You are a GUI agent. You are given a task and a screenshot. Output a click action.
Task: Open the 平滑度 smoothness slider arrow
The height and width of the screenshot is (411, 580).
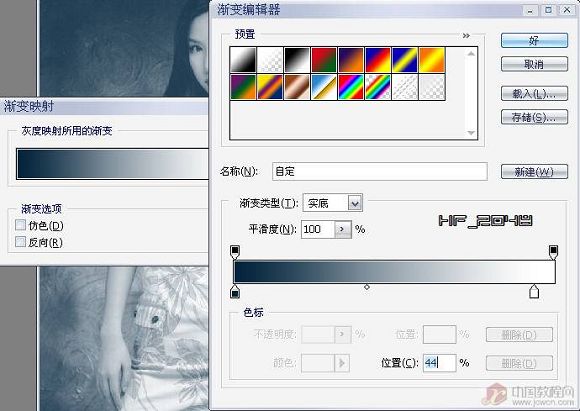[x=343, y=229]
